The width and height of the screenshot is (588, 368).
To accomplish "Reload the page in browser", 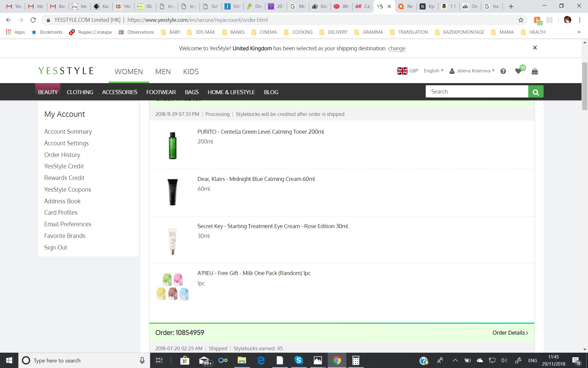I will click(x=33, y=20).
